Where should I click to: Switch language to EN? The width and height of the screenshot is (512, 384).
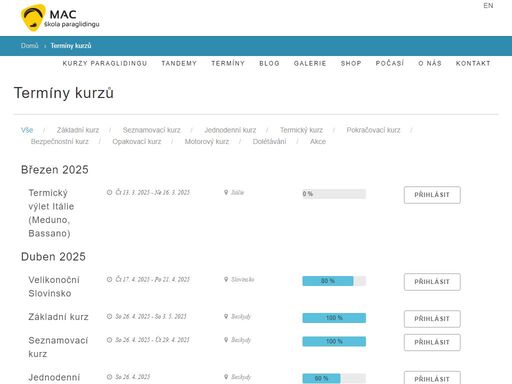click(x=488, y=6)
